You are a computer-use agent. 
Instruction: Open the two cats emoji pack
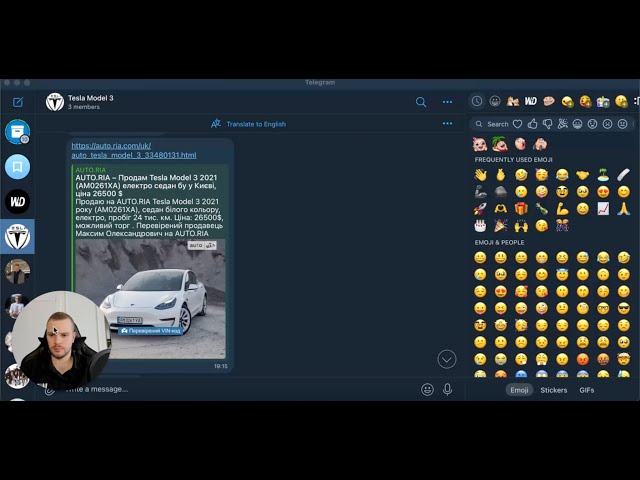(513, 101)
